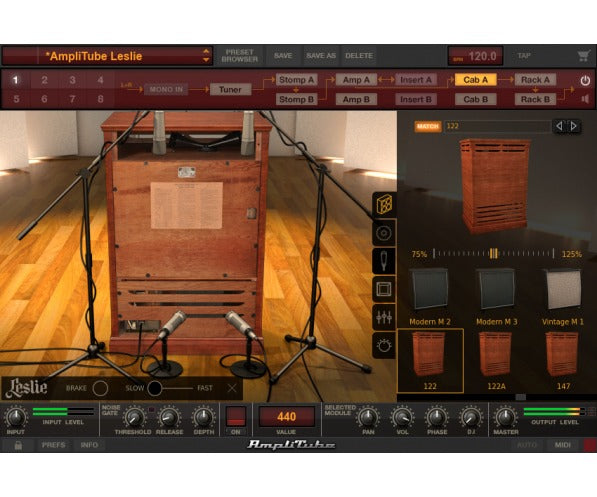The width and height of the screenshot is (597, 497).
Task: Click the cabinet list scrollbar handle
Action: pyautogui.click(x=520, y=397)
